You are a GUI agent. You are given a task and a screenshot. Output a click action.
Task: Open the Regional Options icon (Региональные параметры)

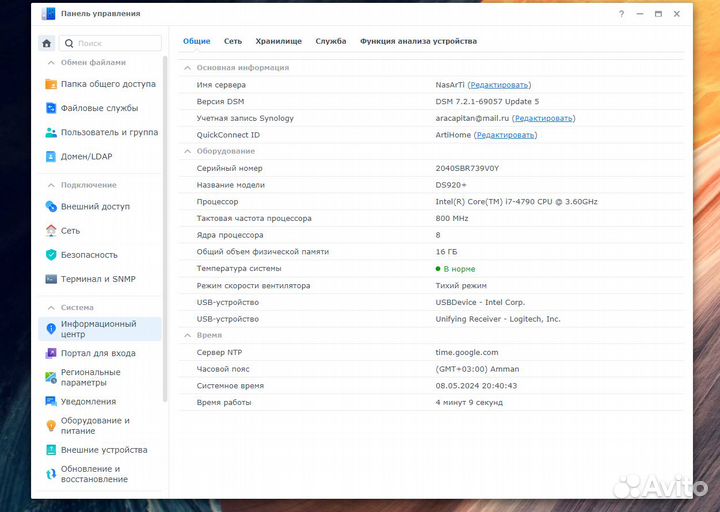coord(51,377)
